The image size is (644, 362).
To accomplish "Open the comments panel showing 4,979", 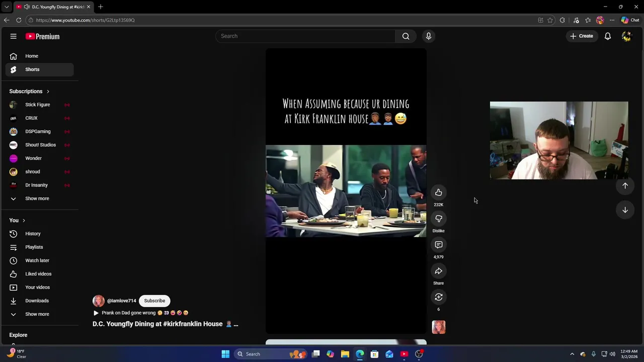I will tap(439, 245).
